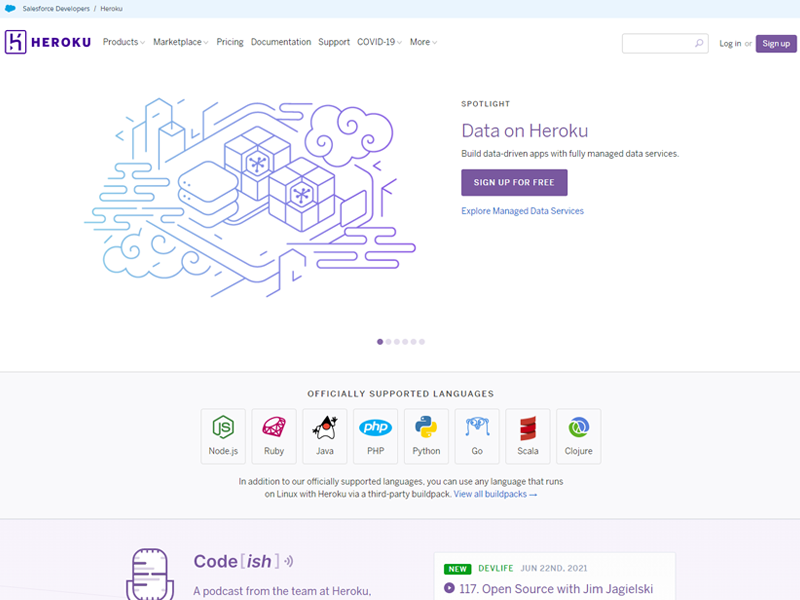Select the Java language icon
Image resolution: width=800 pixels, height=600 pixels.
324,428
